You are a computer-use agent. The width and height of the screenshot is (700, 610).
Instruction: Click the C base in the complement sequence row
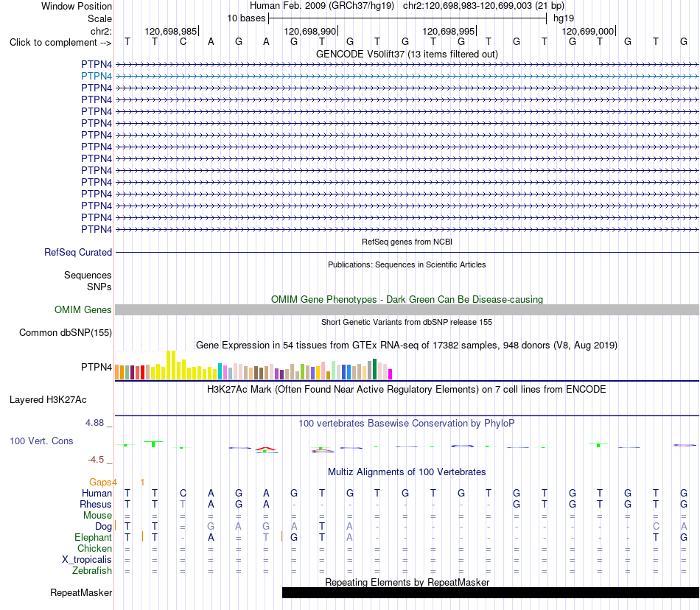click(183, 42)
